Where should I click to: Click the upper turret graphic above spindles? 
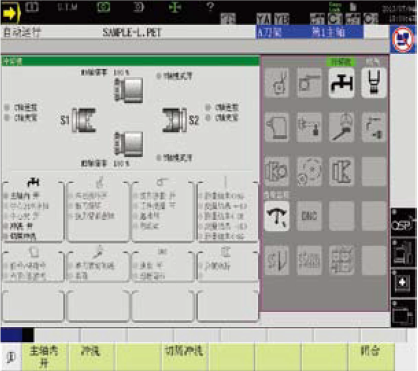click(129, 89)
